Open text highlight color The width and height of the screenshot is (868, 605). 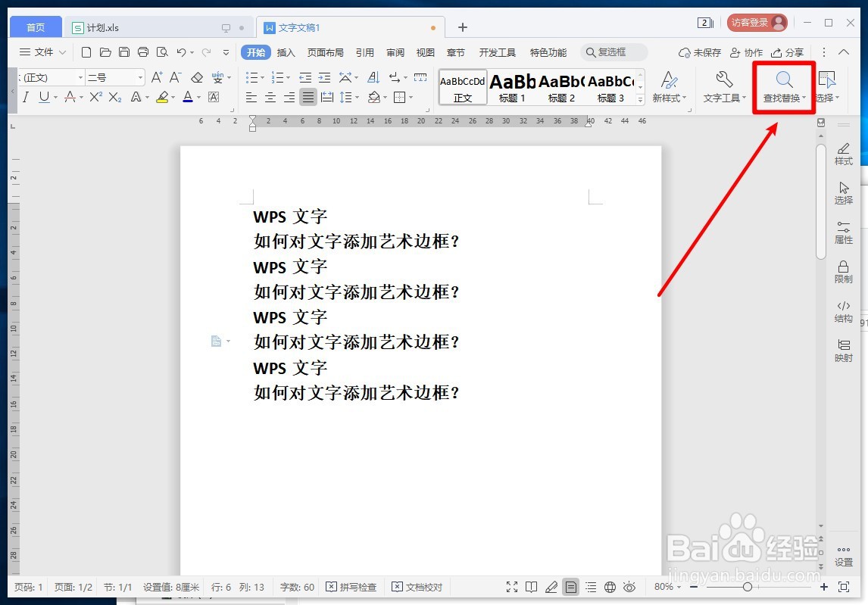point(162,98)
